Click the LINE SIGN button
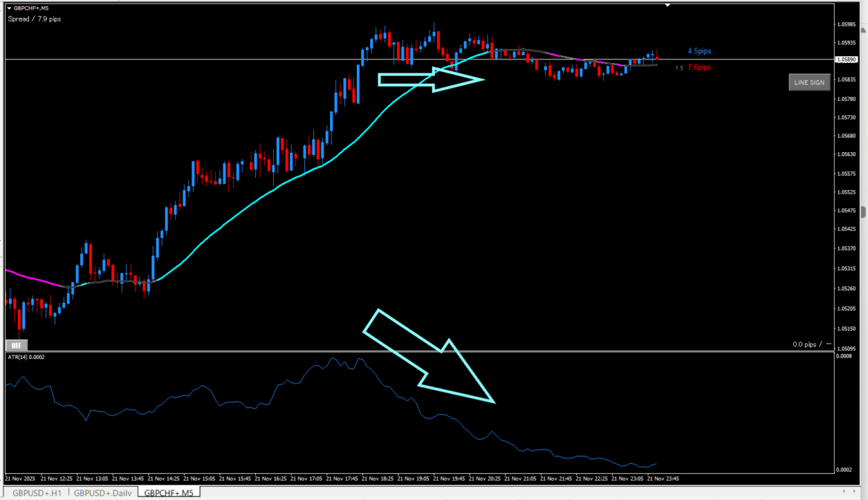This screenshot has height=500, width=868. [x=809, y=82]
